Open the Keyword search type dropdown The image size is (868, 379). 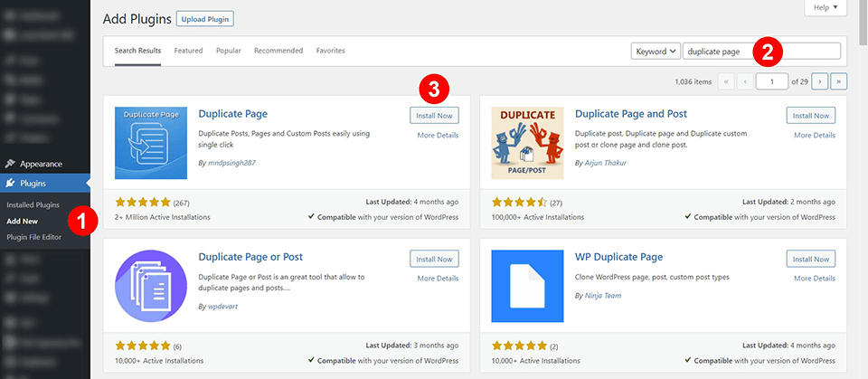(655, 52)
